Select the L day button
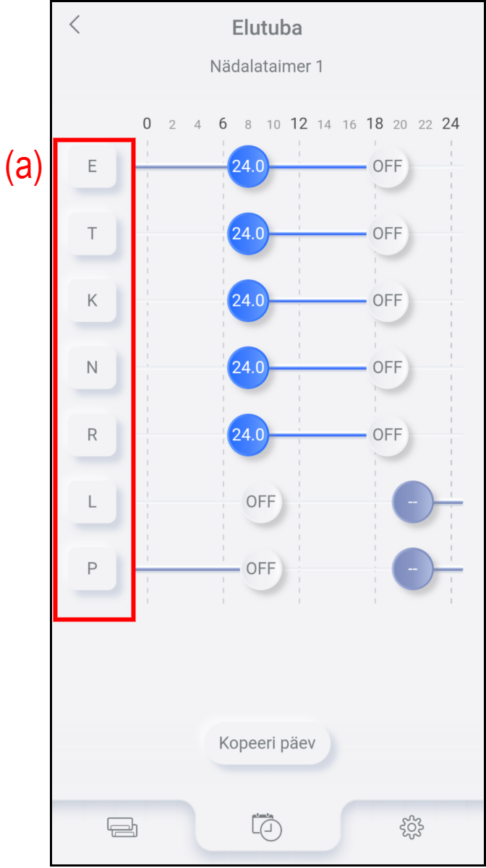Screen dimensions: 486x868 coord(92,501)
